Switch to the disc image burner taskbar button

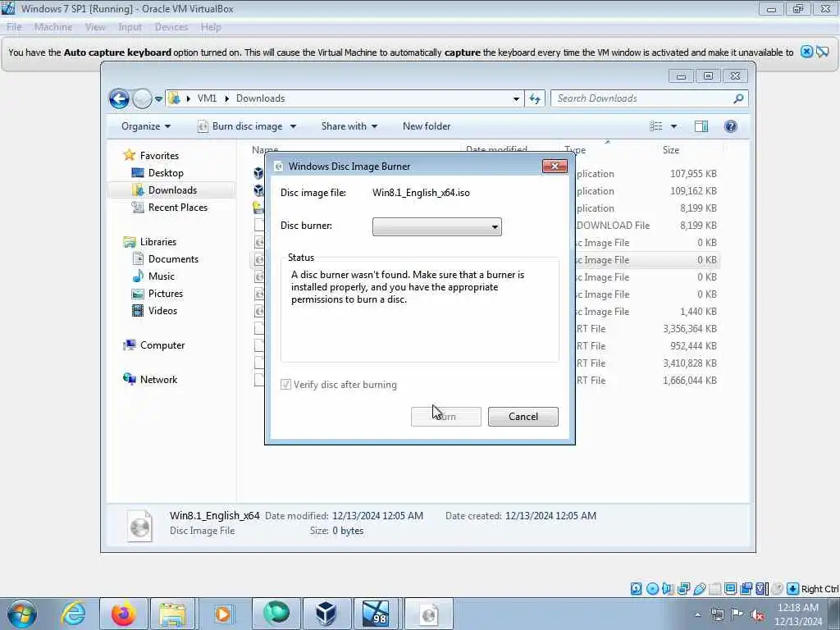click(428, 614)
